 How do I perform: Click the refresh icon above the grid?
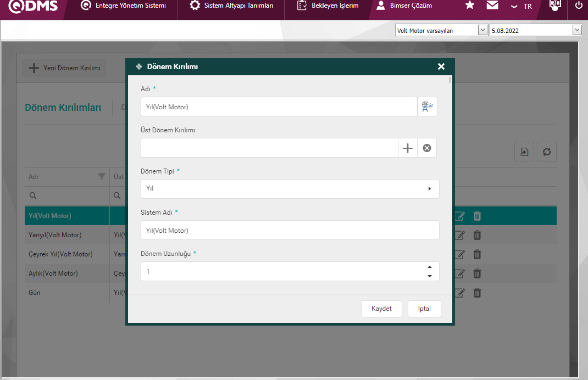click(x=547, y=152)
